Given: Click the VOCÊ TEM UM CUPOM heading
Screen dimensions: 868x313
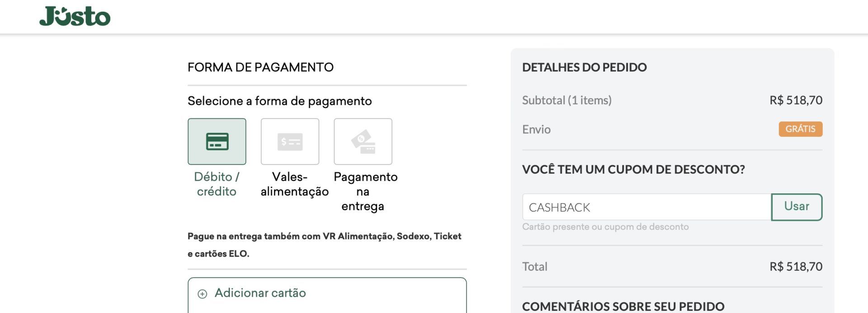Looking at the screenshot, I should [x=633, y=169].
